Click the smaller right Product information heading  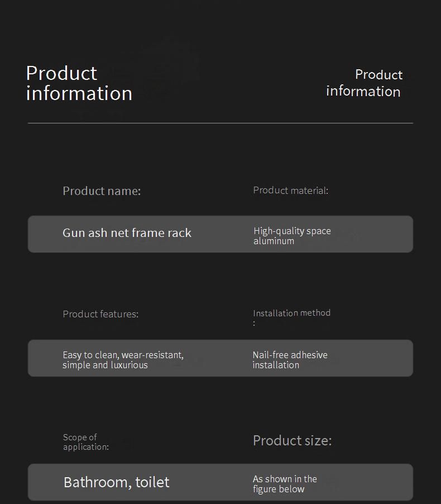[363, 83]
